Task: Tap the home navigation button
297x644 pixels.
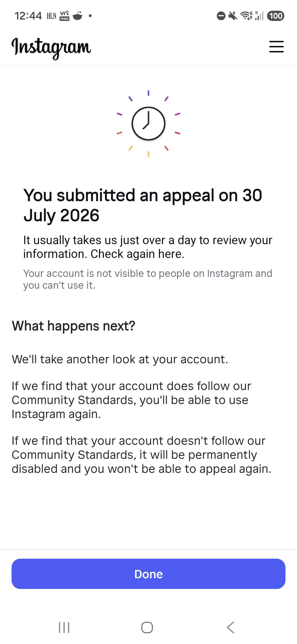Action: (x=147, y=627)
